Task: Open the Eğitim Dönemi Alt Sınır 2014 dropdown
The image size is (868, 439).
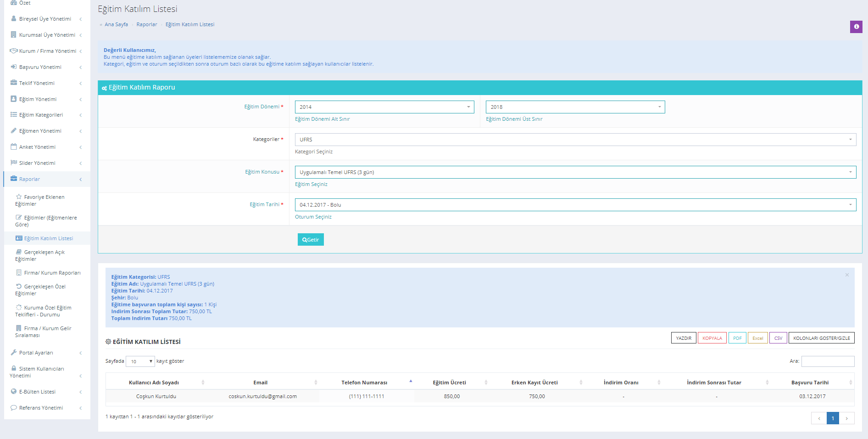Action: [x=384, y=107]
